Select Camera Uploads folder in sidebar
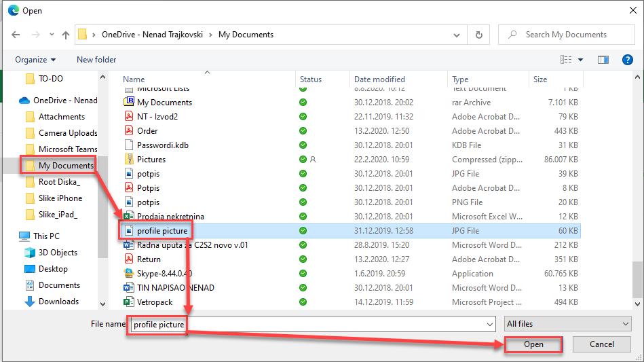This screenshot has width=644, height=362. 68,133
